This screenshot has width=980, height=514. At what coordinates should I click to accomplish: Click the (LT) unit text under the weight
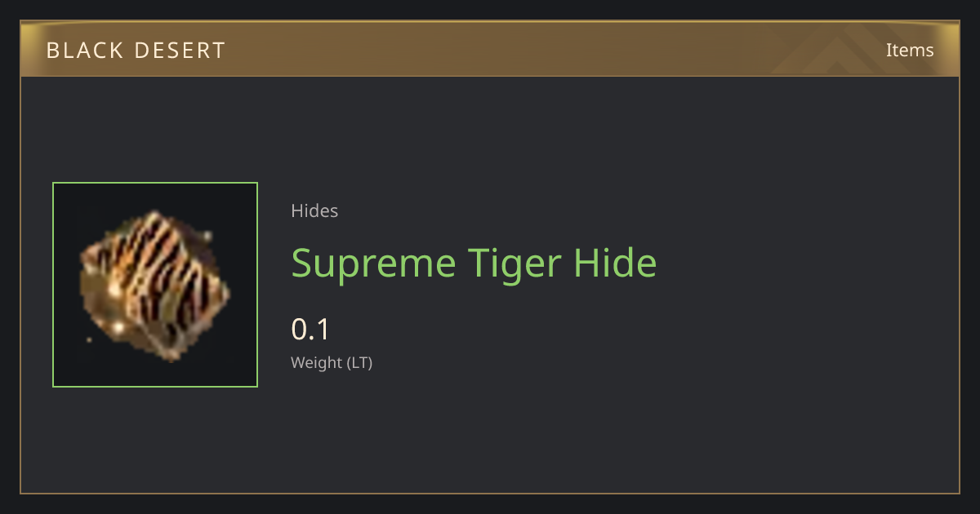tap(360, 363)
